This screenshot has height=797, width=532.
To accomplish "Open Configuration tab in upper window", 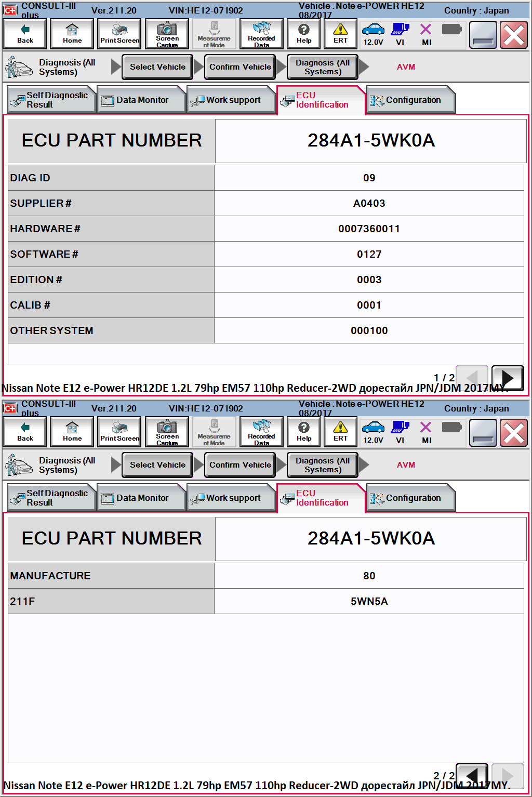I will pyautogui.click(x=410, y=100).
